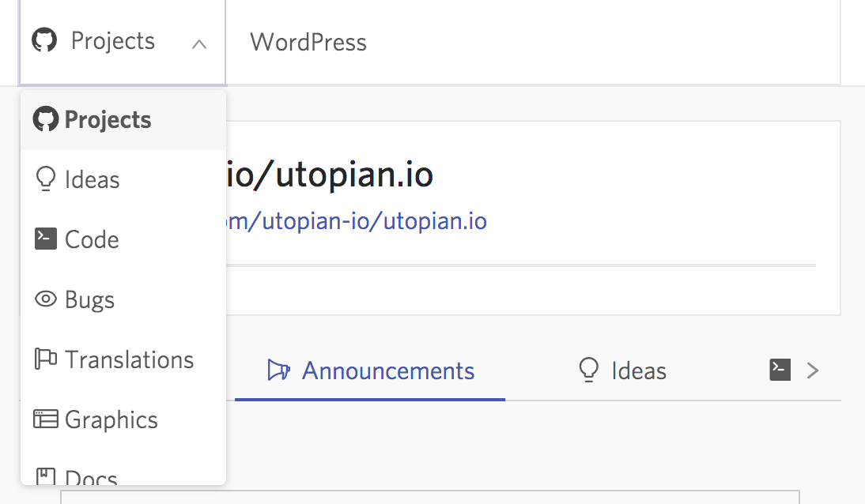Collapse the selector with the up chevron
865x504 pixels.
click(199, 44)
